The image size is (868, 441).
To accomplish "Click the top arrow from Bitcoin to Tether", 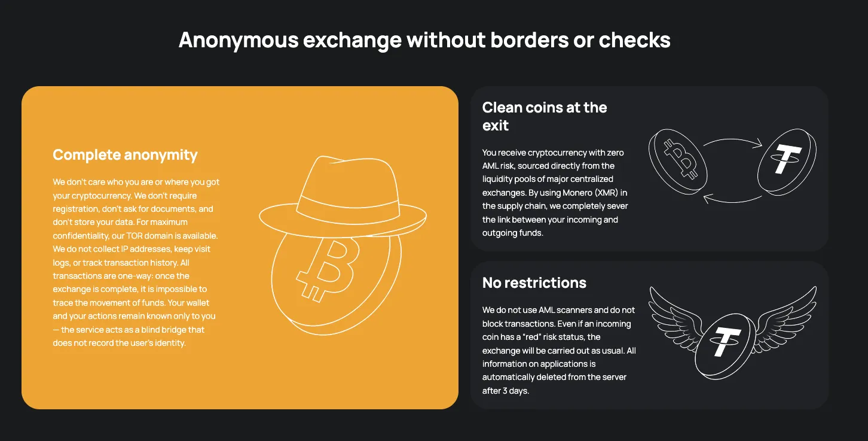I will coord(733,142).
